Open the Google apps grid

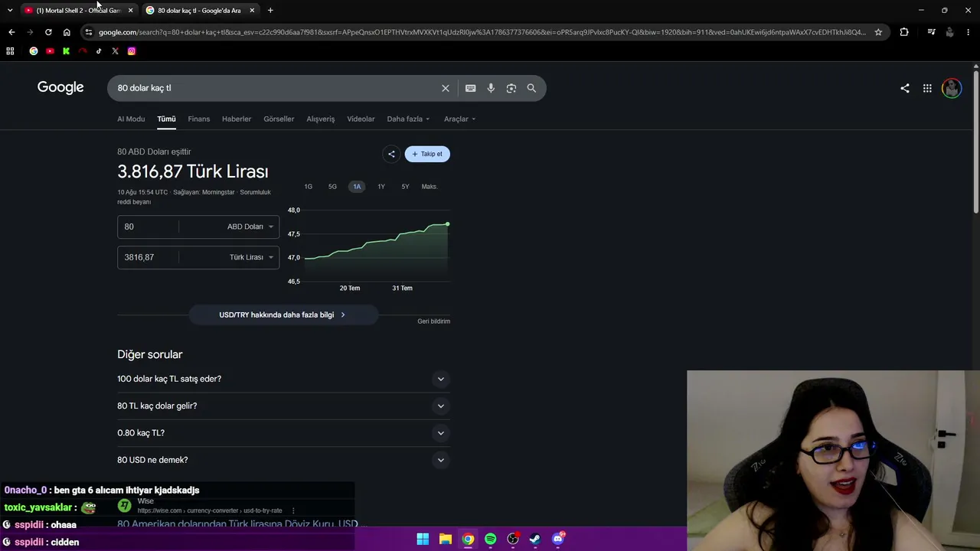point(927,88)
